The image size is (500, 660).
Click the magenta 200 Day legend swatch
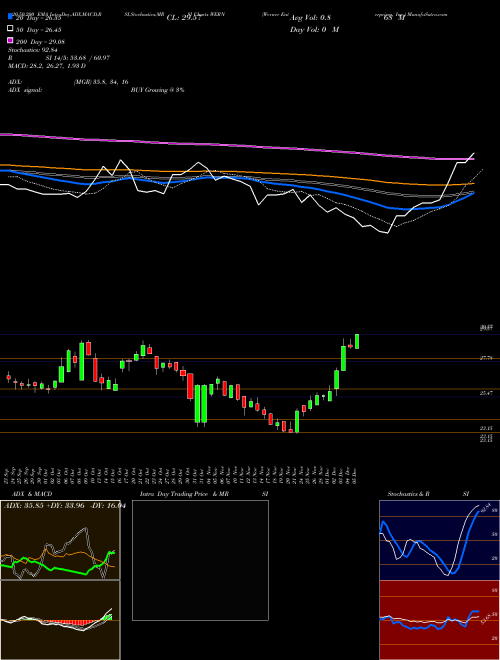[x=10, y=40]
